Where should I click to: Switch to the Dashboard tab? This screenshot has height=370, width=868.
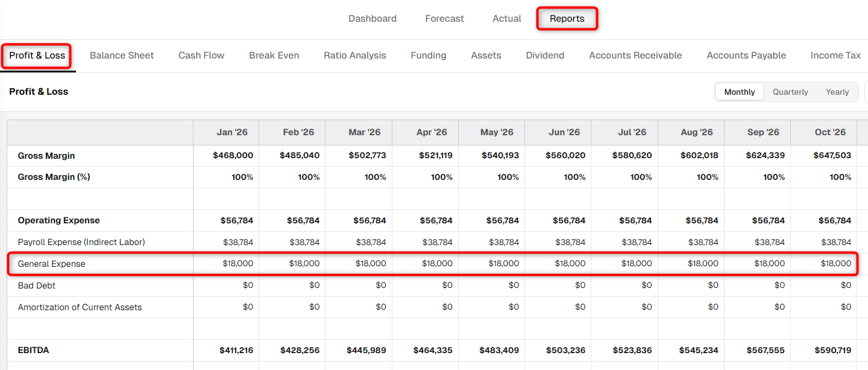[x=373, y=19]
